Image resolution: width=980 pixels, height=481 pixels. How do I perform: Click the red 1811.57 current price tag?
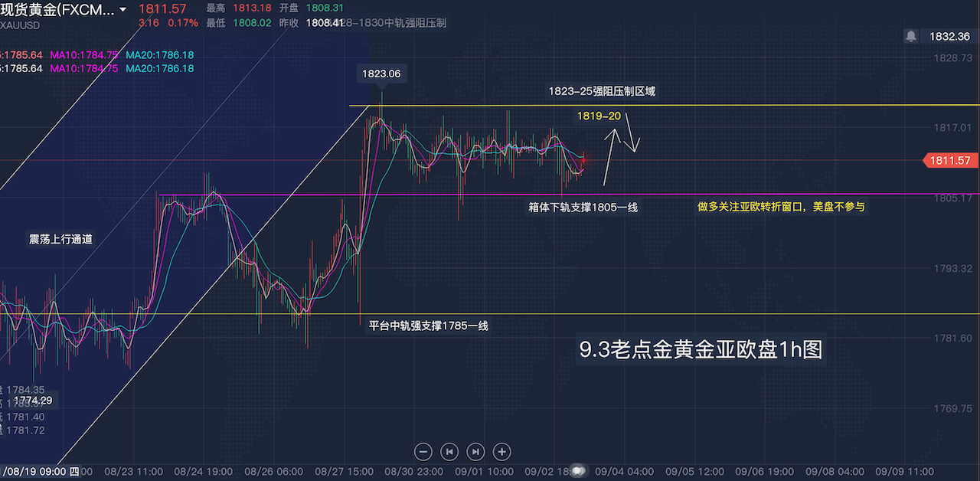[950, 160]
